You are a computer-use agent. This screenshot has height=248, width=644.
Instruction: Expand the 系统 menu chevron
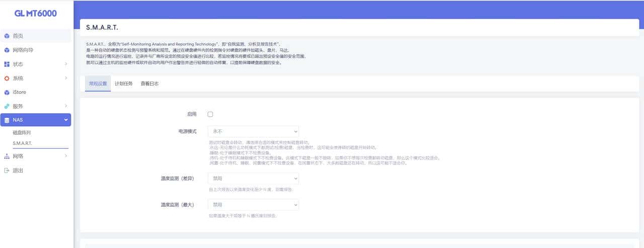(x=66, y=78)
